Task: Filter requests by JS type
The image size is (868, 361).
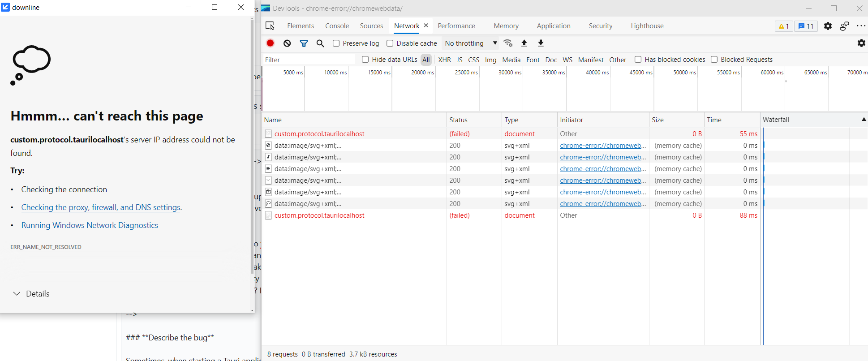Action: (x=460, y=60)
